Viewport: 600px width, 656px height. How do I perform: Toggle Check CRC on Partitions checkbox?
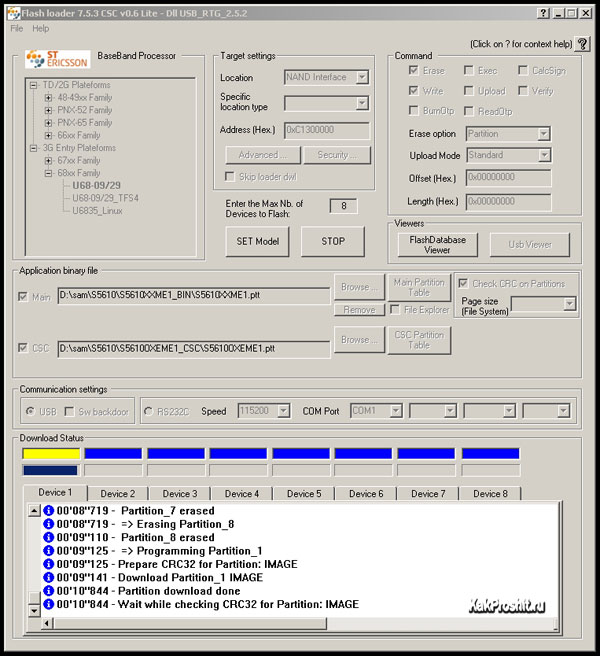point(463,283)
